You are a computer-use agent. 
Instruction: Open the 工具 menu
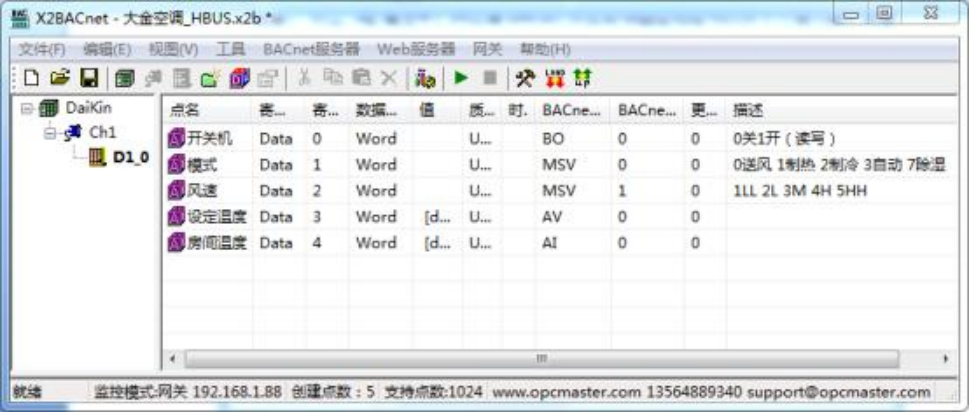click(x=231, y=49)
